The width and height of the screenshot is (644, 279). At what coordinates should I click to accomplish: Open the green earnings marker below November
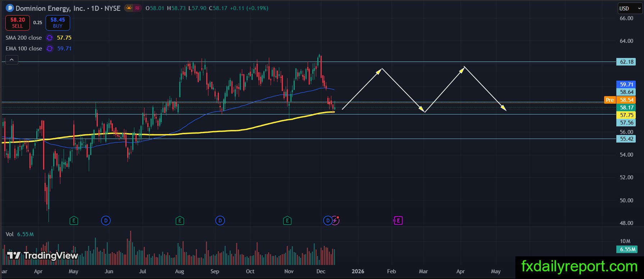pyautogui.click(x=287, y=220)
